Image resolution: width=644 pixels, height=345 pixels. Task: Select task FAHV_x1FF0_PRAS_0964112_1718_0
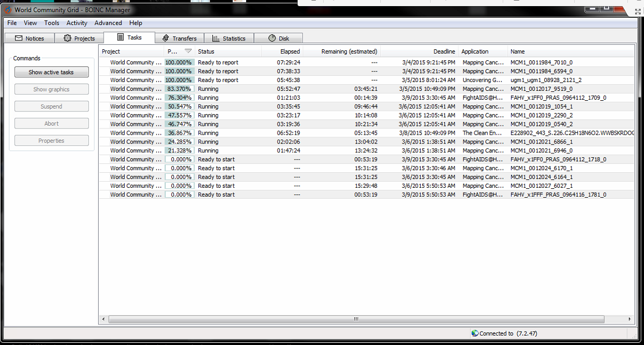[x=366, y=159]
